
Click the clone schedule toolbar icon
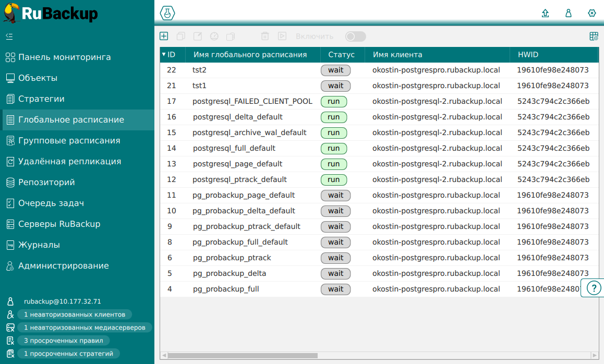[x=180, y=36]
